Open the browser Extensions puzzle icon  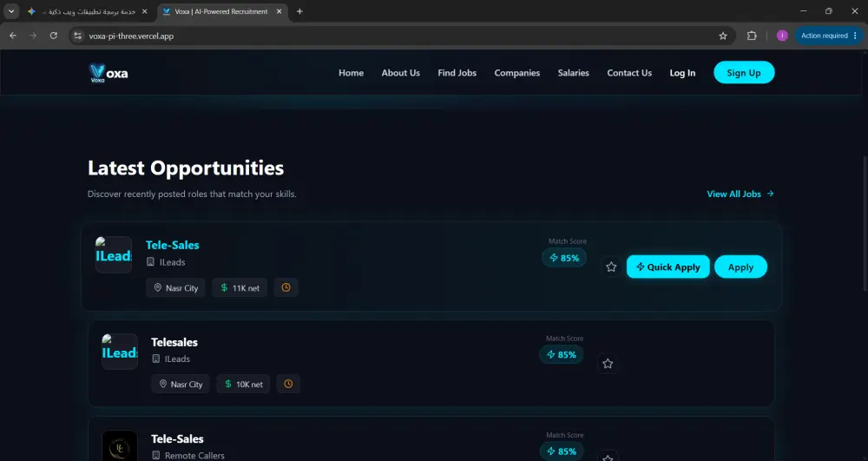tap(752, 36)
